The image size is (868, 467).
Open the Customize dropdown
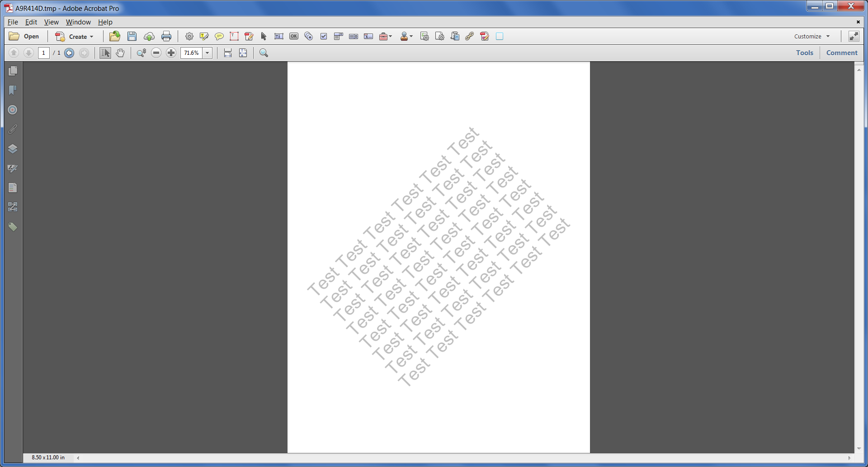click(x=811, y=36)
